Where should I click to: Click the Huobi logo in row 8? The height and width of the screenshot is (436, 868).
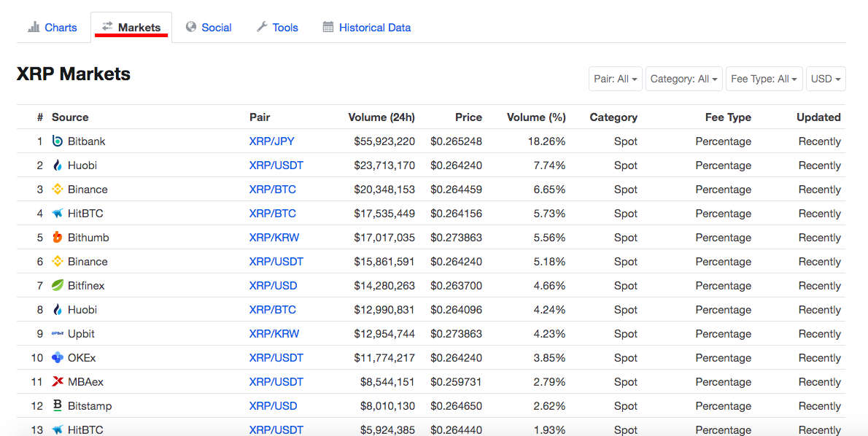coord(57,309)
